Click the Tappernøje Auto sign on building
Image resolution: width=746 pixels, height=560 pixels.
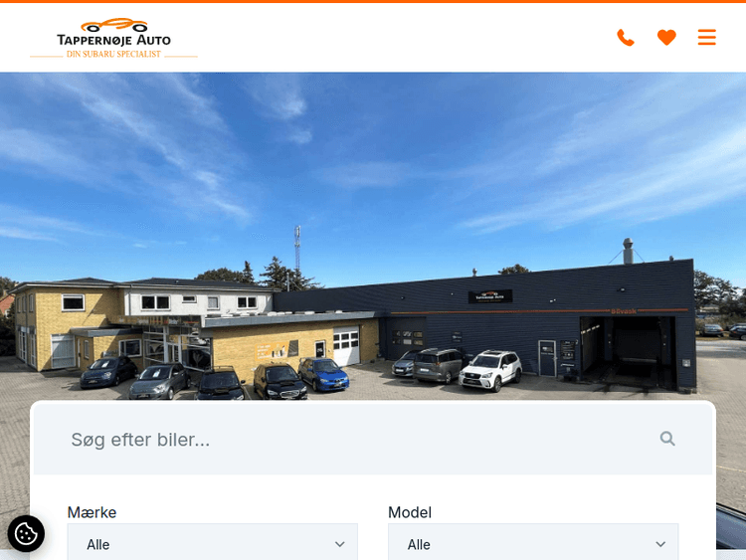(x=490, y=296)
